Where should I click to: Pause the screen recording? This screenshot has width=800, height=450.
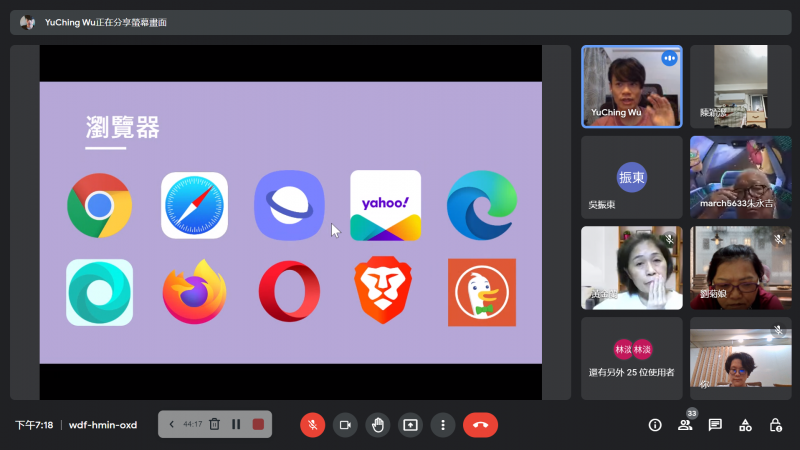pyautogui.click(x=236, y=424)
